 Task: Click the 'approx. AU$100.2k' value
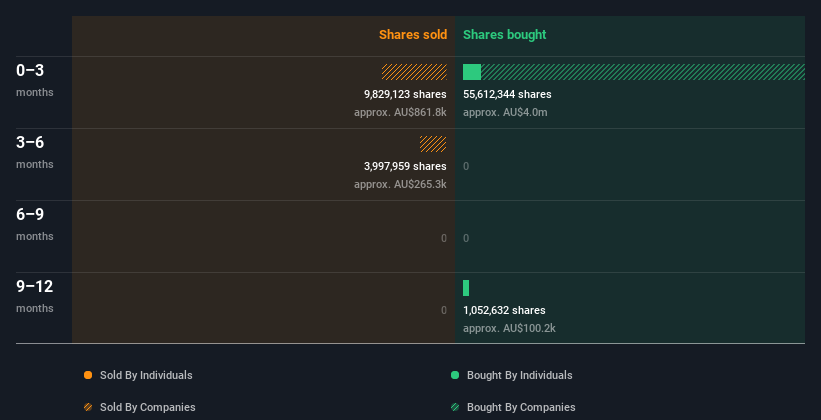click(x=509, y=328)
